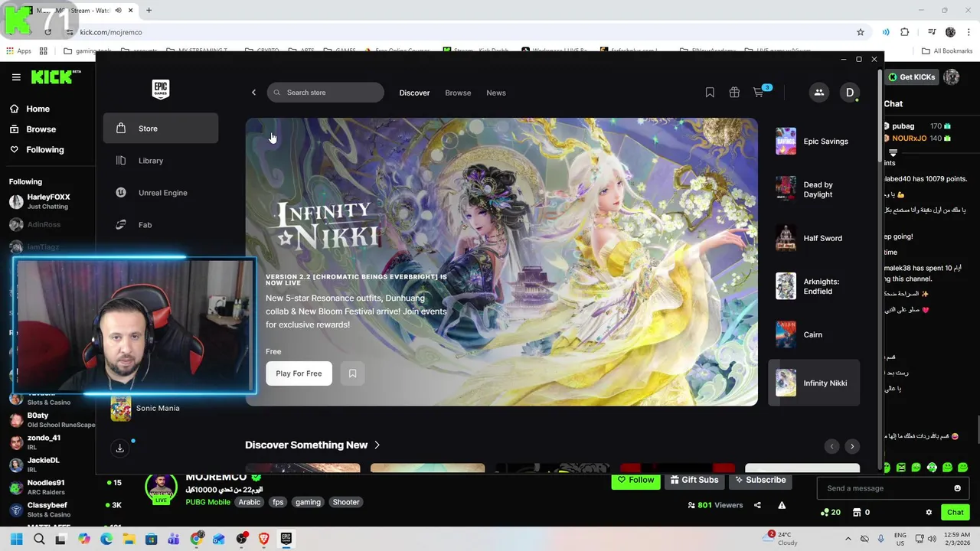Go back with the store back arrow

point(254,93)
